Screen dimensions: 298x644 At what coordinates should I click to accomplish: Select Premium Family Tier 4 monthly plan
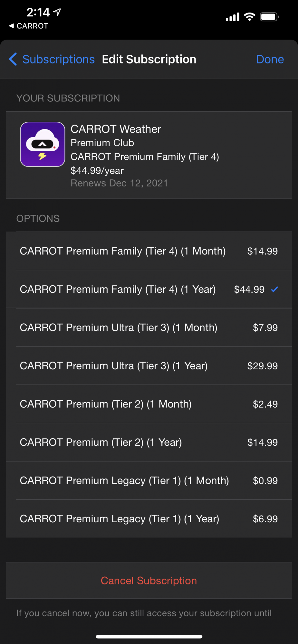[x=149, y=251]
